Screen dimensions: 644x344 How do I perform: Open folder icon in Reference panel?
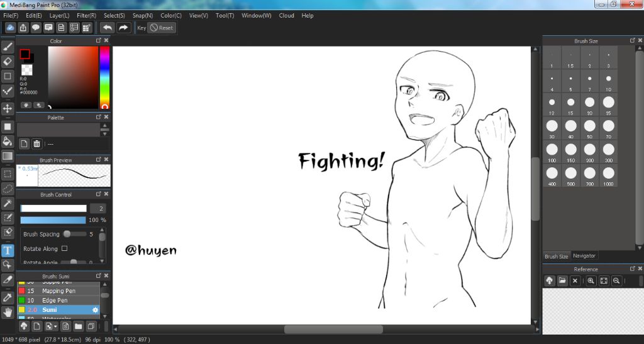coord(562,280)
